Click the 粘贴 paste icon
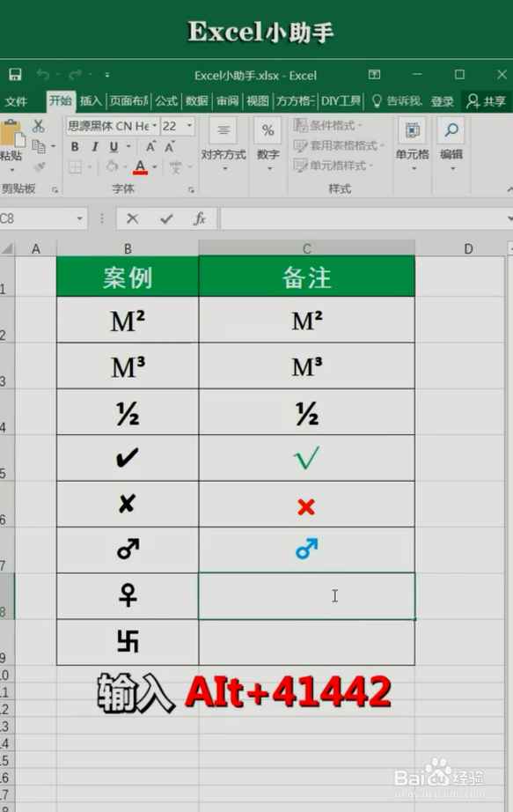 (12, 133)
